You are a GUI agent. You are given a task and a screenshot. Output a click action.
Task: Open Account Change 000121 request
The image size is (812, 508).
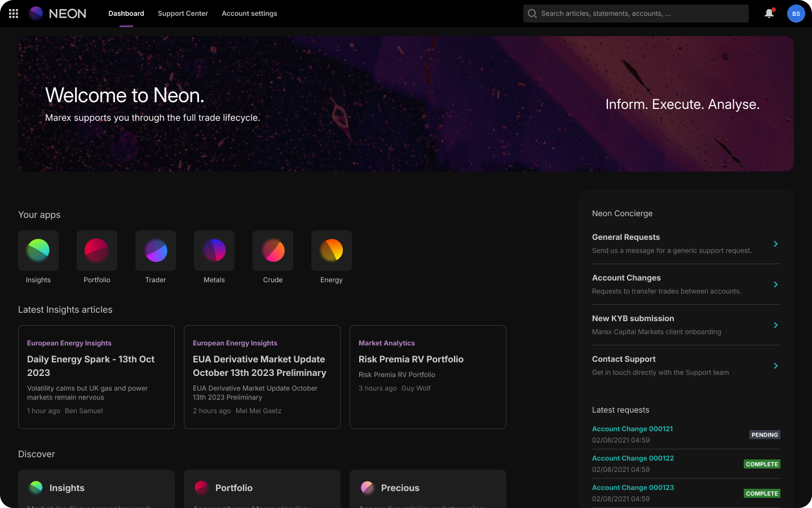click(x=632, y=429)
